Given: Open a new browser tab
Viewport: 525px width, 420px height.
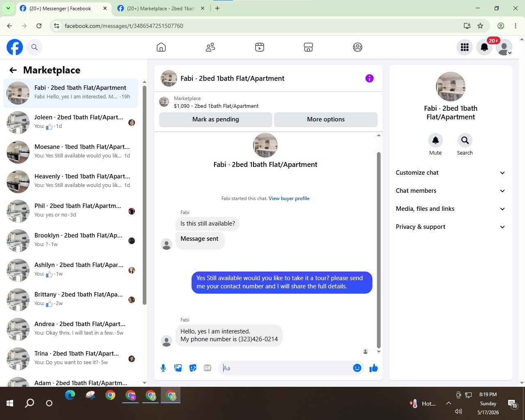Looking at the screenshot, I should click(217, 8).
